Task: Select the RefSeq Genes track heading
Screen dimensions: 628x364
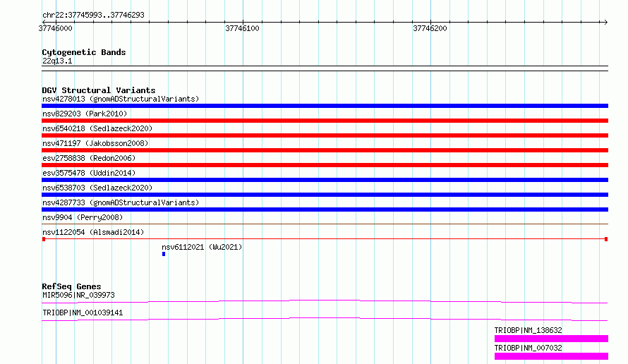Action: [71, 286]
